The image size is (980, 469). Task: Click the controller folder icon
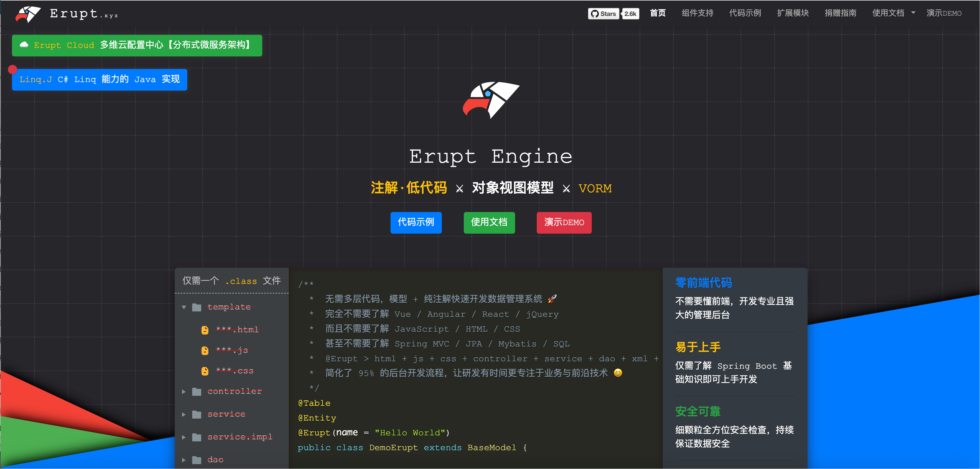197,392
